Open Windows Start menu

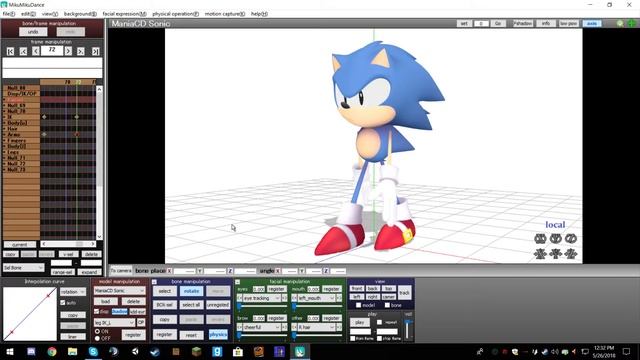tap(10, 351)
